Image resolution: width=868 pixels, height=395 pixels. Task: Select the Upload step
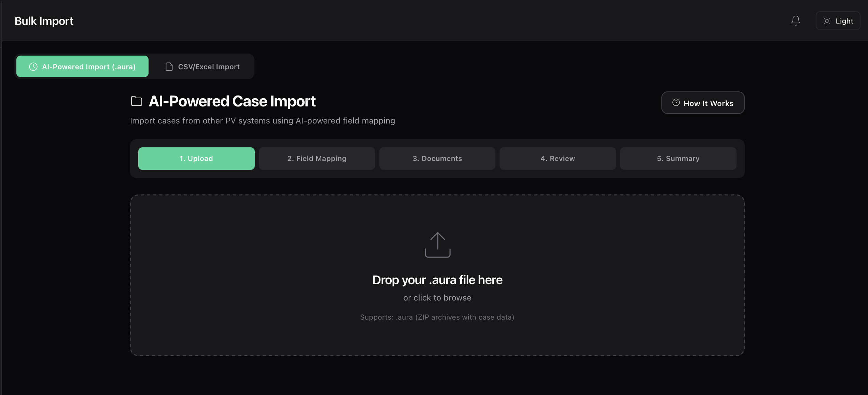196,158
